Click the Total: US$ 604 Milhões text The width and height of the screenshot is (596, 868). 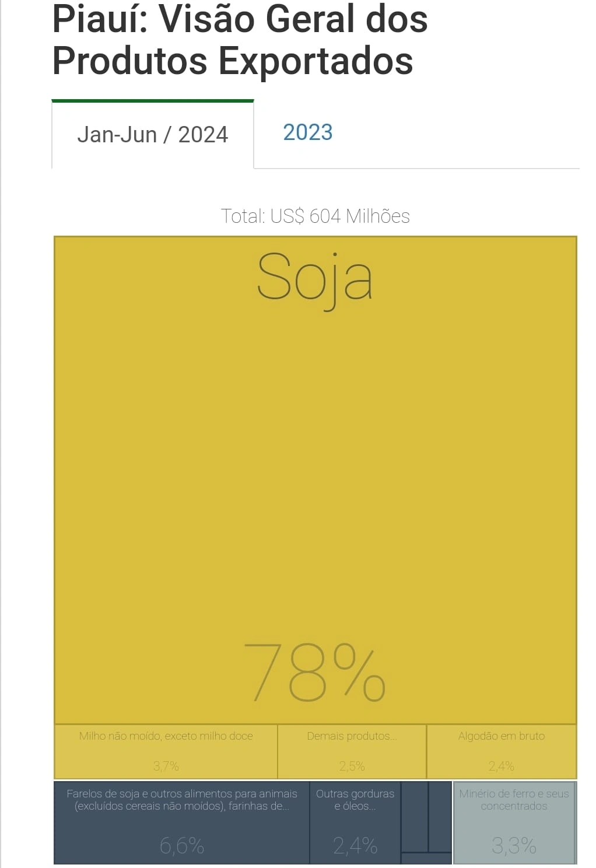click(315, 216)
